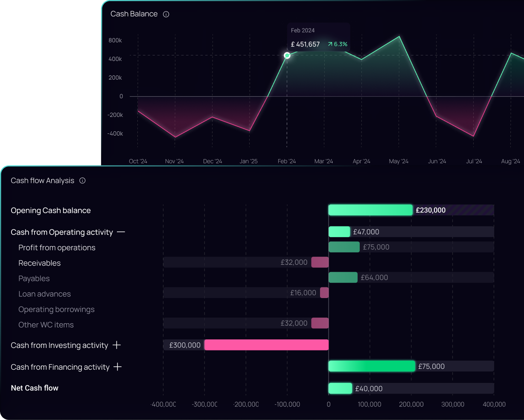The width and height of the screenshot is (524, 420).
Task: Click the Cash Balance info icon
Action: tap(166, 14)
